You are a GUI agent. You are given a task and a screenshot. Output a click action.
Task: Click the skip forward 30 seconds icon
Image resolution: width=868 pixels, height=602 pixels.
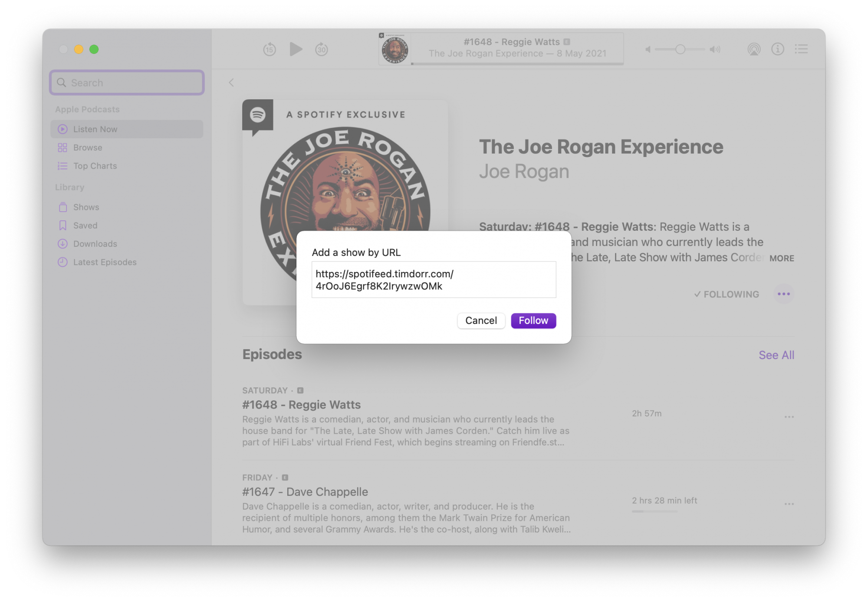pos(322,49)
